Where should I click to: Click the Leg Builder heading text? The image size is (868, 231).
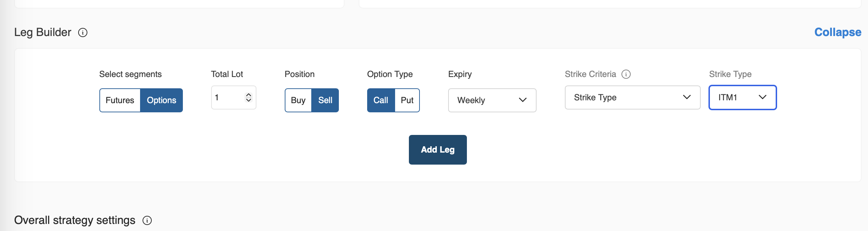coord(43,32)
